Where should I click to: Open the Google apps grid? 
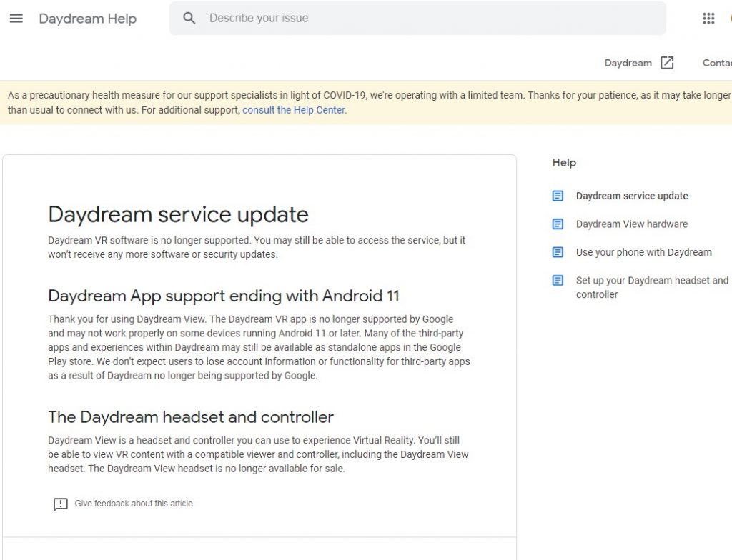pyautogui.click(x=708, y=18)
